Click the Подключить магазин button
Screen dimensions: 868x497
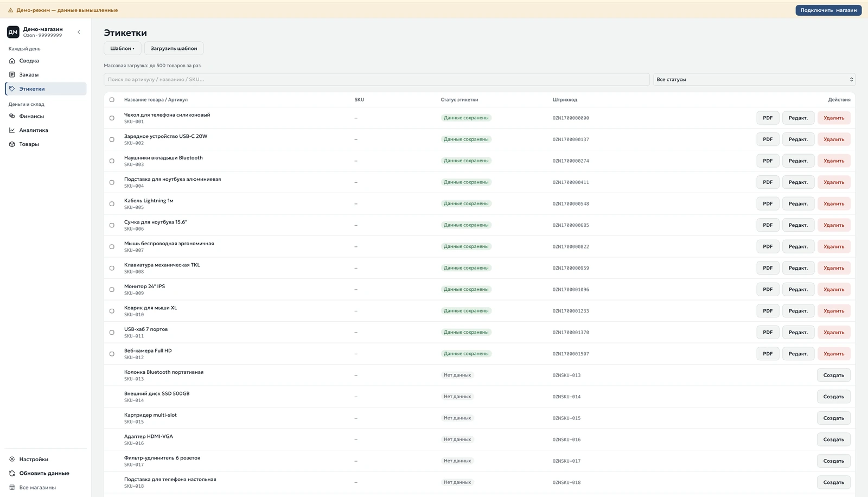pyautogui.click(x=828, y=10)
